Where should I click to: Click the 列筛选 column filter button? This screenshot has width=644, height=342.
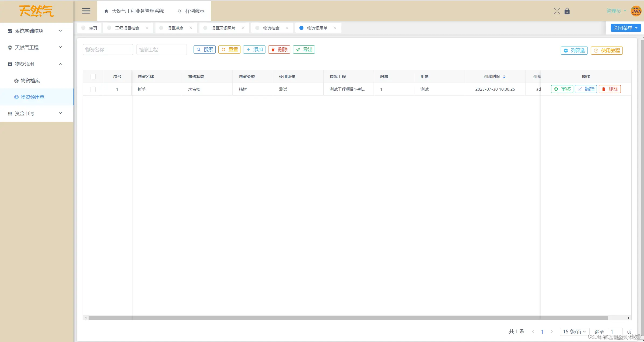pyautogui.click(x=574, y=50)
